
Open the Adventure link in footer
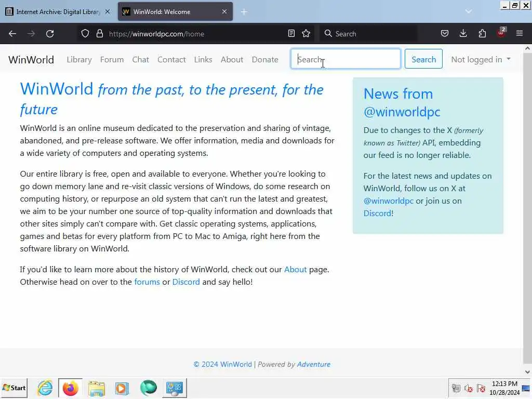click(x=313, y=364)
